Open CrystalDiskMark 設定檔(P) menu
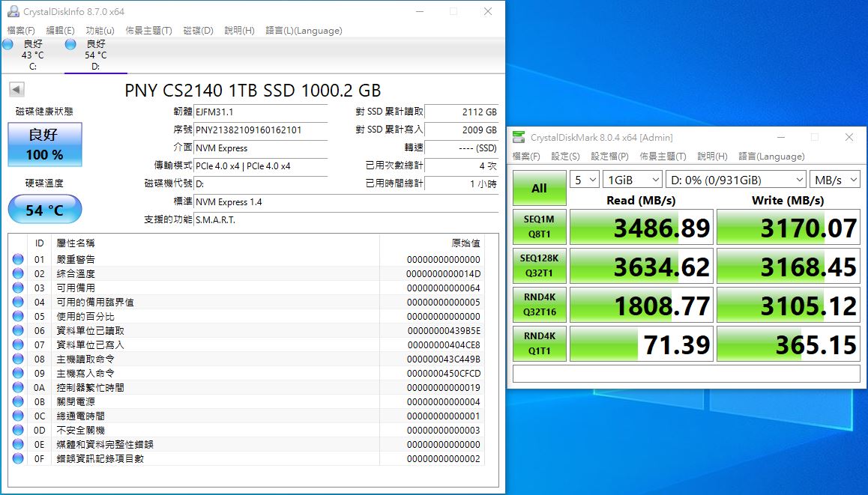This screenshot has width=868, height=495. (609, 157)
